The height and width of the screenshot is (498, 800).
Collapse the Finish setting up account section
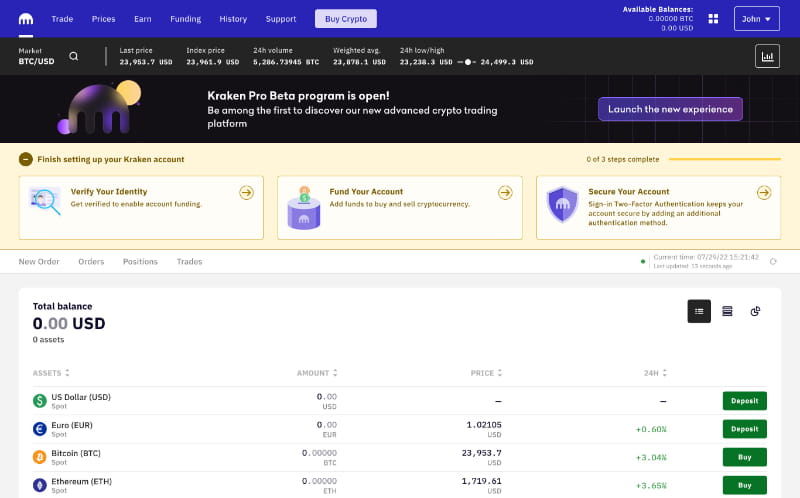(x=25, y=159)
